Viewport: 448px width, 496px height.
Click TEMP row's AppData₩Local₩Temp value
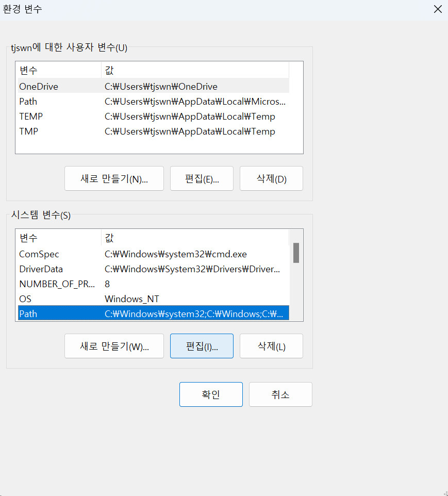pos(190,117)
